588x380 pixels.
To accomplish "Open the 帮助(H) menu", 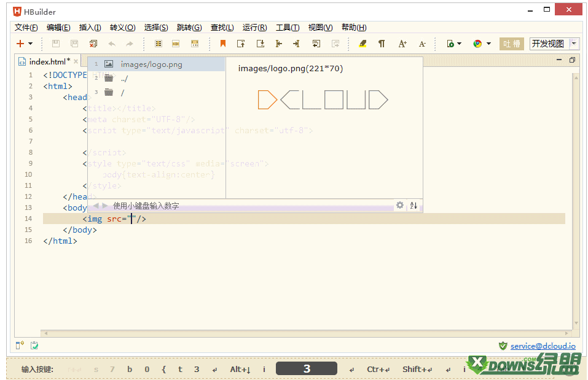I will 354,28.
